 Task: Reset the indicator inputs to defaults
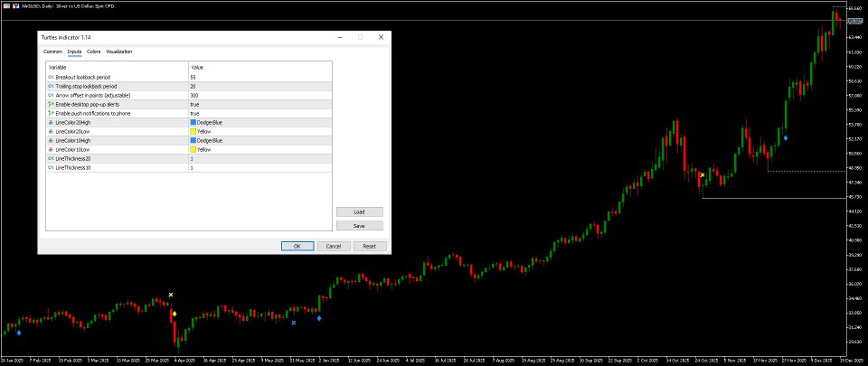[x=370, y=246]
